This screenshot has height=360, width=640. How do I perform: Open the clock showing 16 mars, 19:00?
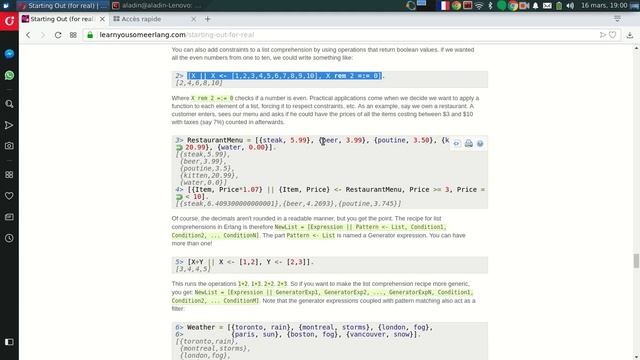[604, 6]
